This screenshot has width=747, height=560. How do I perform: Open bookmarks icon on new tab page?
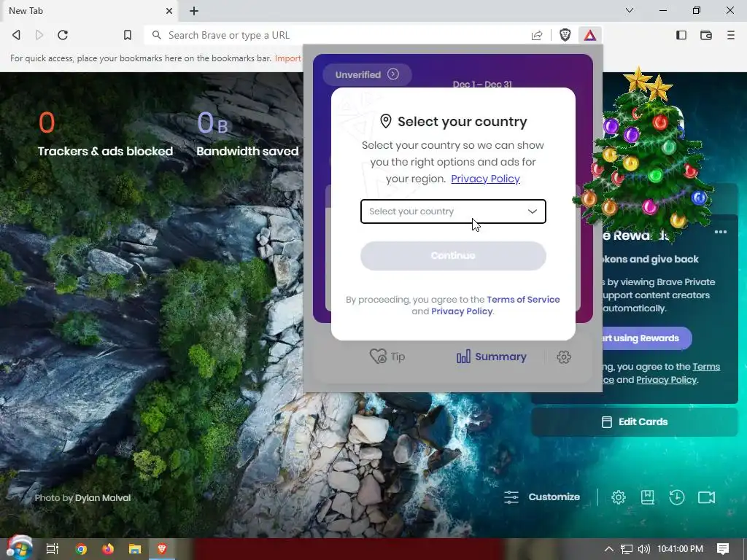(648, 497)
